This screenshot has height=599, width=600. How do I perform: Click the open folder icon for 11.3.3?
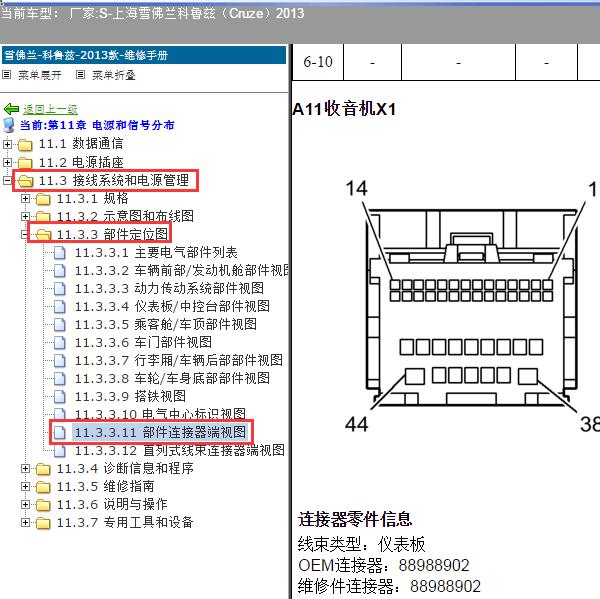[43, 235]
